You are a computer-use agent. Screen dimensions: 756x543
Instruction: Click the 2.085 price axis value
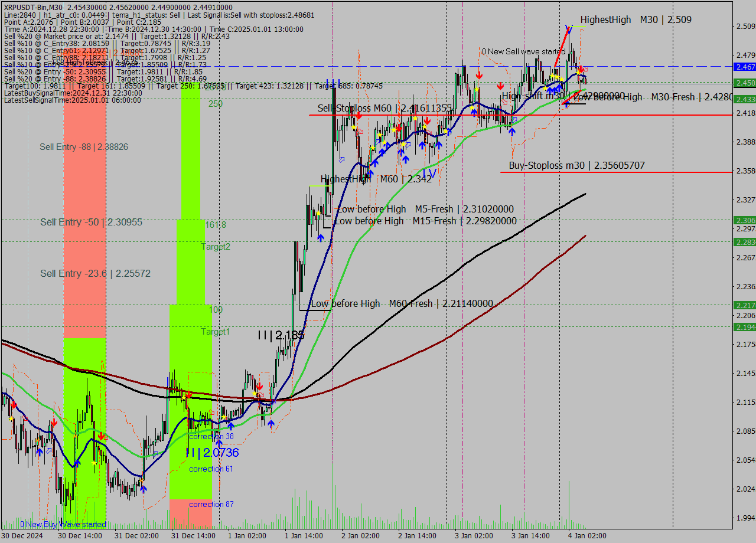tap(745, 431)
